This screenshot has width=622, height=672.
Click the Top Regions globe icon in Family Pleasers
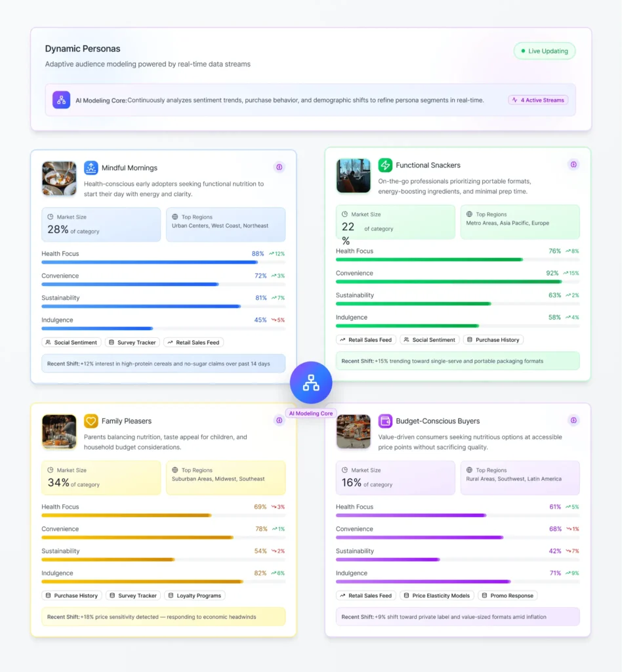(175, 470)
